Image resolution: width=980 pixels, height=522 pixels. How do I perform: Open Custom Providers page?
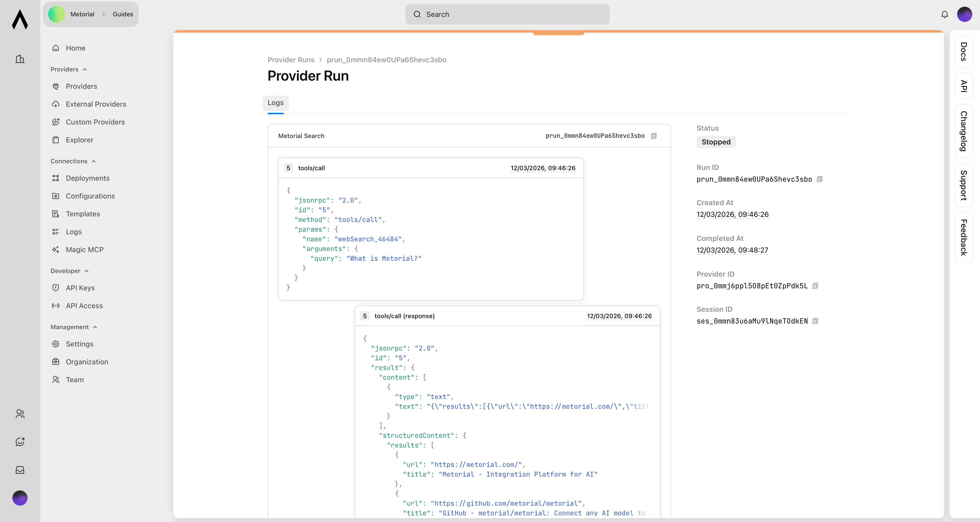(x=95, y=122)
